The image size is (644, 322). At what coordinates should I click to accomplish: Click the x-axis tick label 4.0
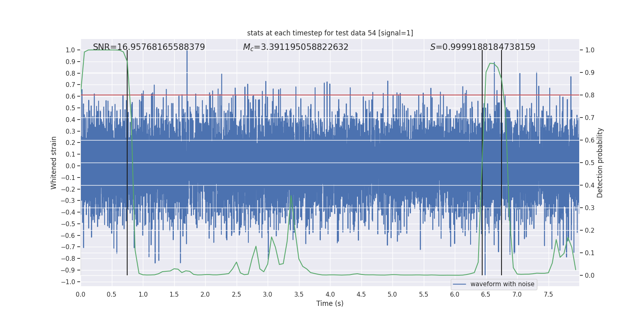(330, 295)
